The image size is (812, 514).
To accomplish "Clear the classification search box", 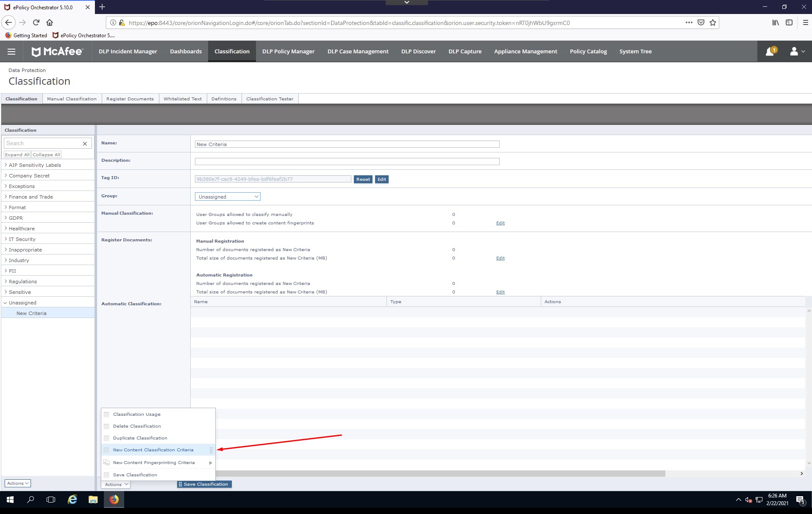I will pyautogui.click(x=85, y=144).
